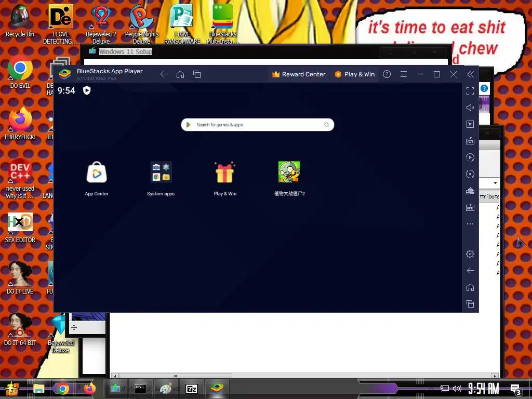The image size is (532, 399).
Task: Click the Search for games & apps field
Action: pos(258,125)
